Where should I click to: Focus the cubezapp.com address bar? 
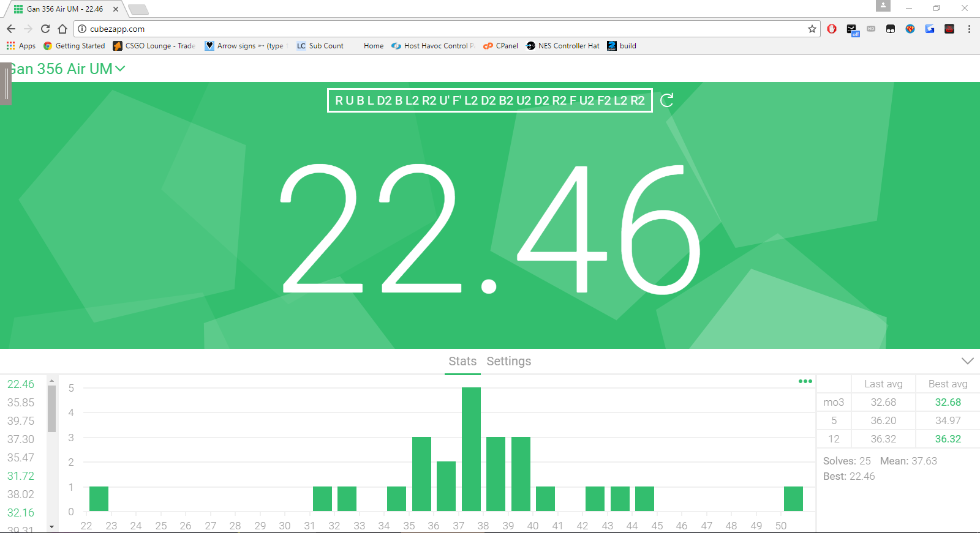click(441, 29)
